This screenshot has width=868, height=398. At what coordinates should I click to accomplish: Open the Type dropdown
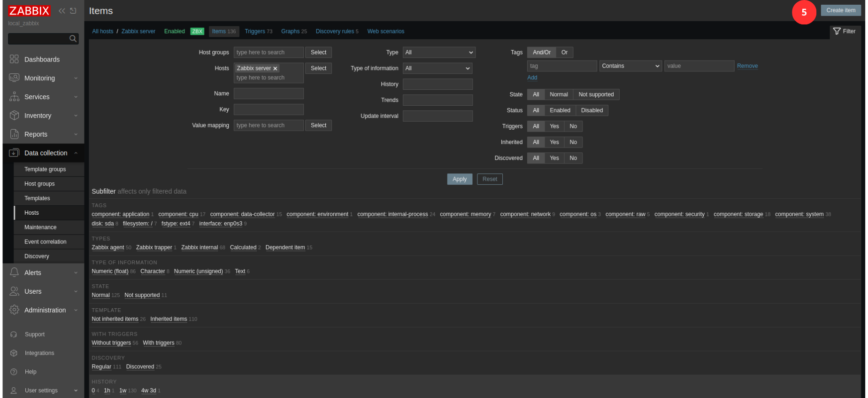(439, 53)
